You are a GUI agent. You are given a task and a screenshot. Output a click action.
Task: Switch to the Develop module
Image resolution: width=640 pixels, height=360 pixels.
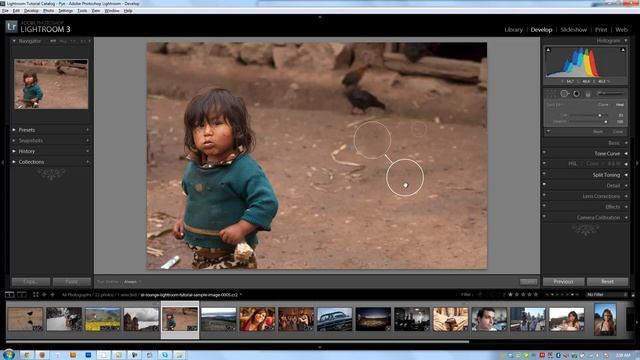click(541, 30)
